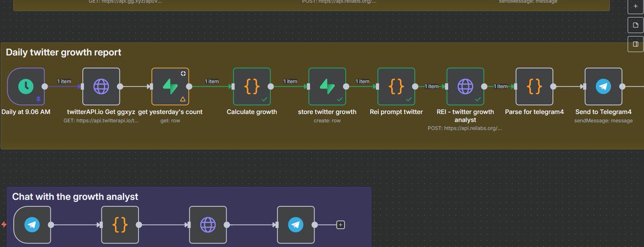Select the Telegram trigger node in the chat workflow

pyautogui.click(x=32, y=224)
